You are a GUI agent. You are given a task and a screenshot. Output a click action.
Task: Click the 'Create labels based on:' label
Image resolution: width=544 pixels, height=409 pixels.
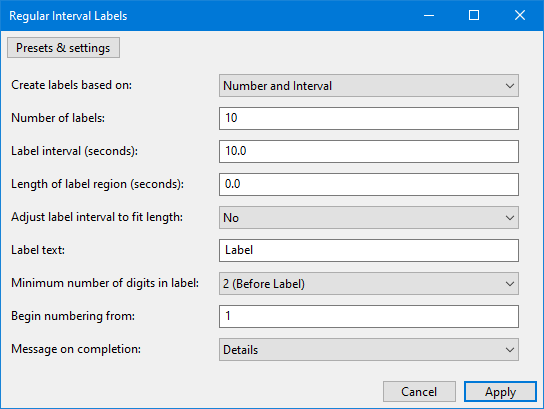point(71,85)
